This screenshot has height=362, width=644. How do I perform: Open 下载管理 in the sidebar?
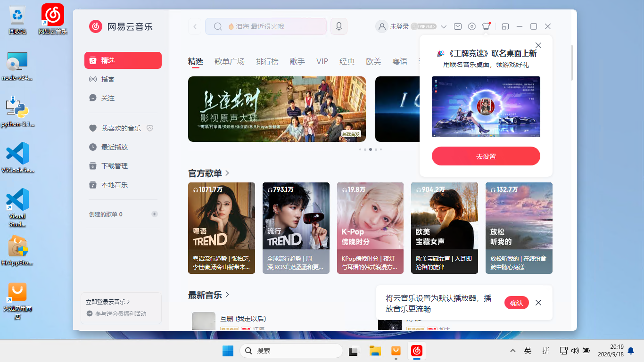123,166
